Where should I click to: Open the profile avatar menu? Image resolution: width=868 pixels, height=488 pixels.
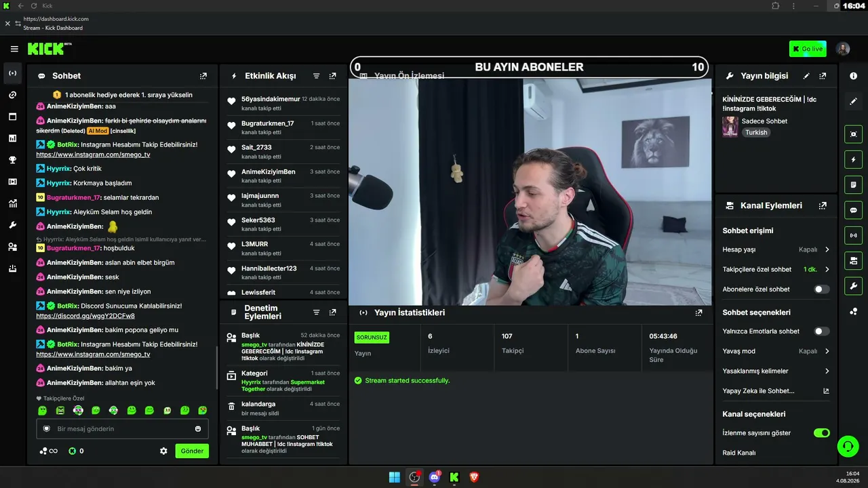(843, 49)
